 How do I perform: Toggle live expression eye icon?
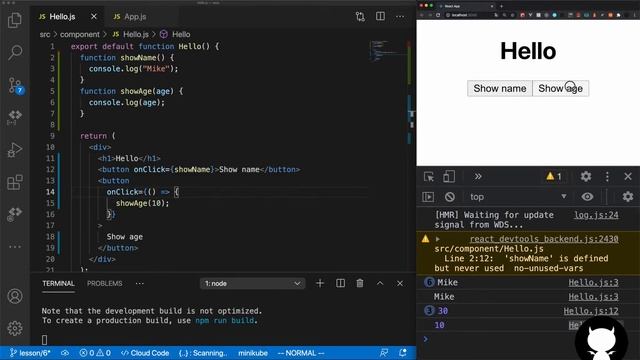[x=587, y=197]
